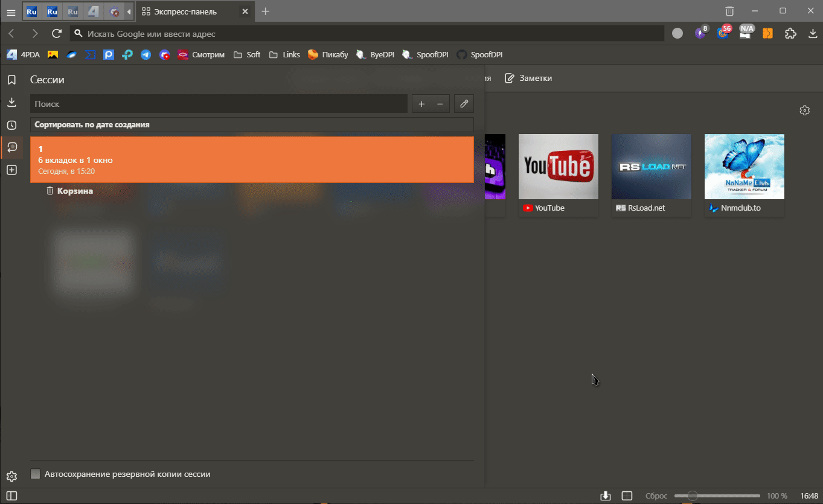The width and height of the screenshot is (823, 504).
Task: Click the extension showing N/A badge
Action: pos(746,33)
